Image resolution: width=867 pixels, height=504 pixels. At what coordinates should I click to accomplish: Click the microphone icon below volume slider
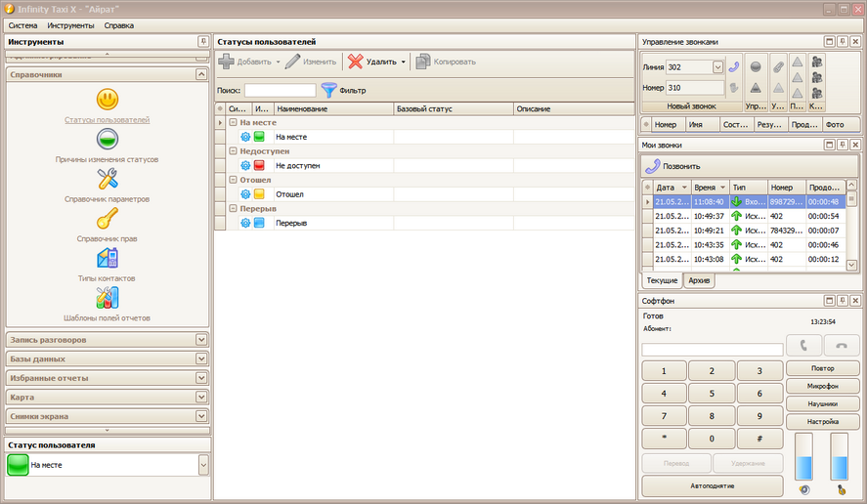841,489
